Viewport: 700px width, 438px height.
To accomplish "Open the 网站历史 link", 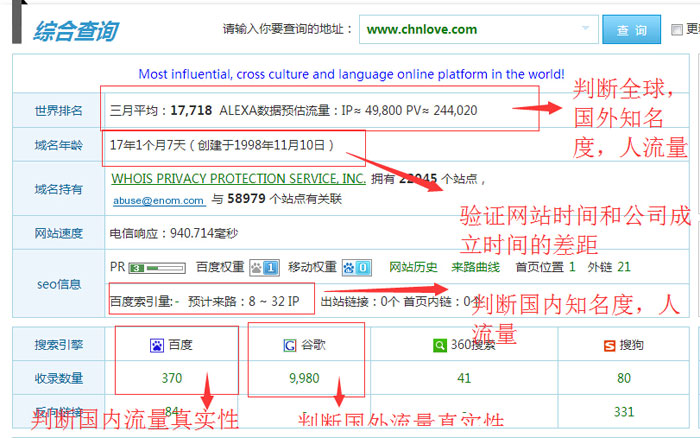I will tap(413, 267).
